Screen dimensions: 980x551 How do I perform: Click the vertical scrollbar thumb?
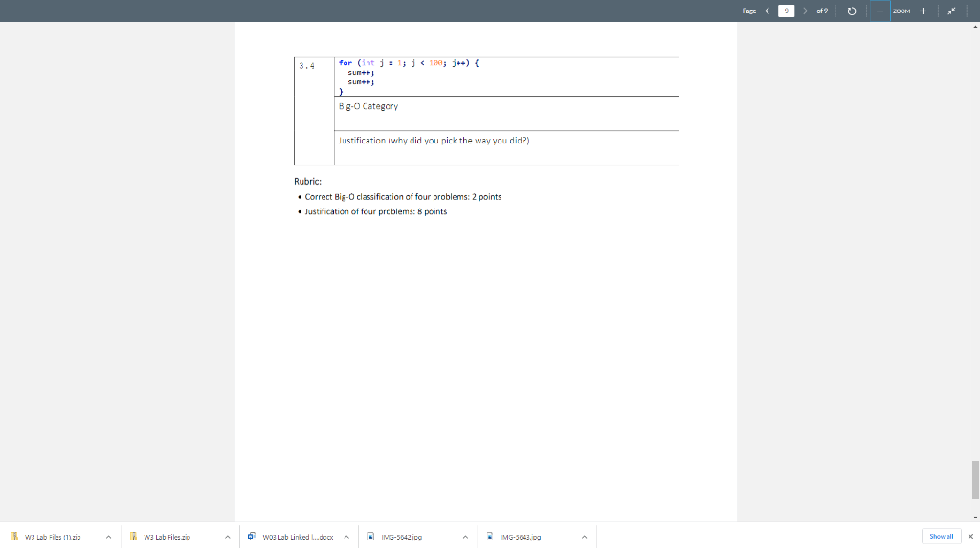tap(975, 480)
